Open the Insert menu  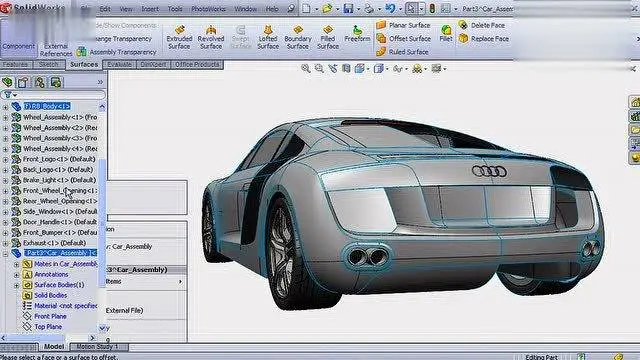(150, 9)
